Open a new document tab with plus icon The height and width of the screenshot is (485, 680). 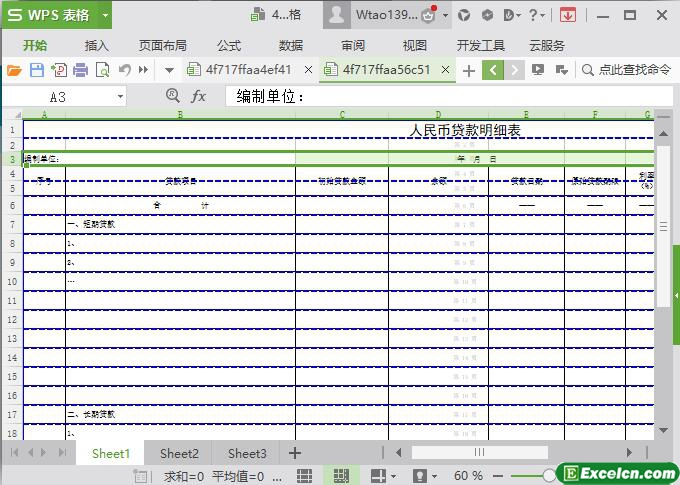click(469, 70)
